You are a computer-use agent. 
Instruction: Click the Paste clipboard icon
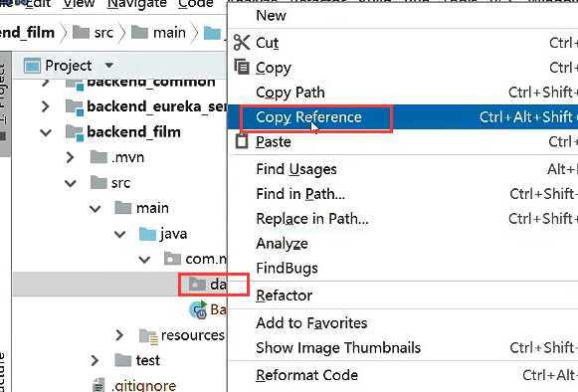pyautogui.click(x=242, y=141)
